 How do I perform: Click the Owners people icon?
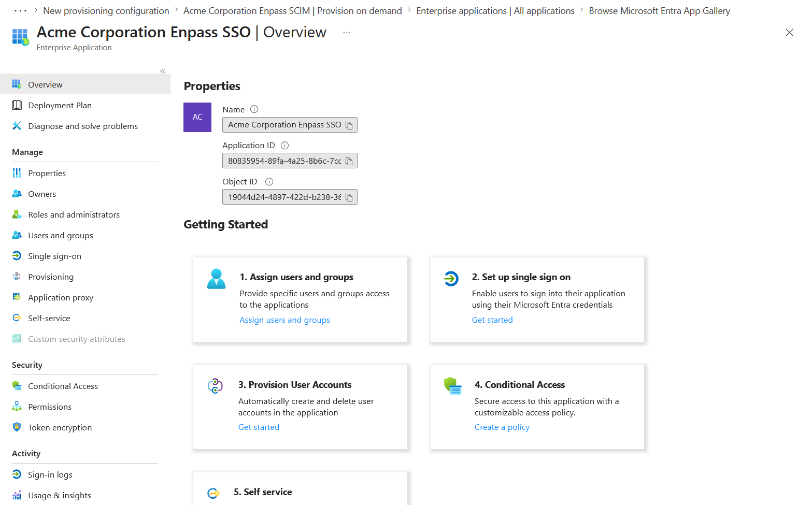17,194
